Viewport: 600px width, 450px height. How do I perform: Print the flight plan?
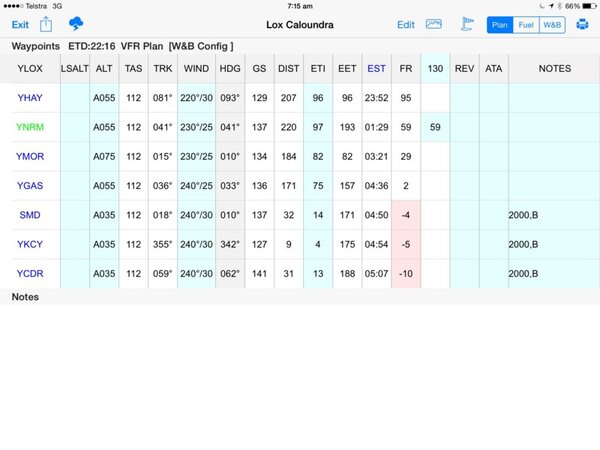tap(583, 24)
